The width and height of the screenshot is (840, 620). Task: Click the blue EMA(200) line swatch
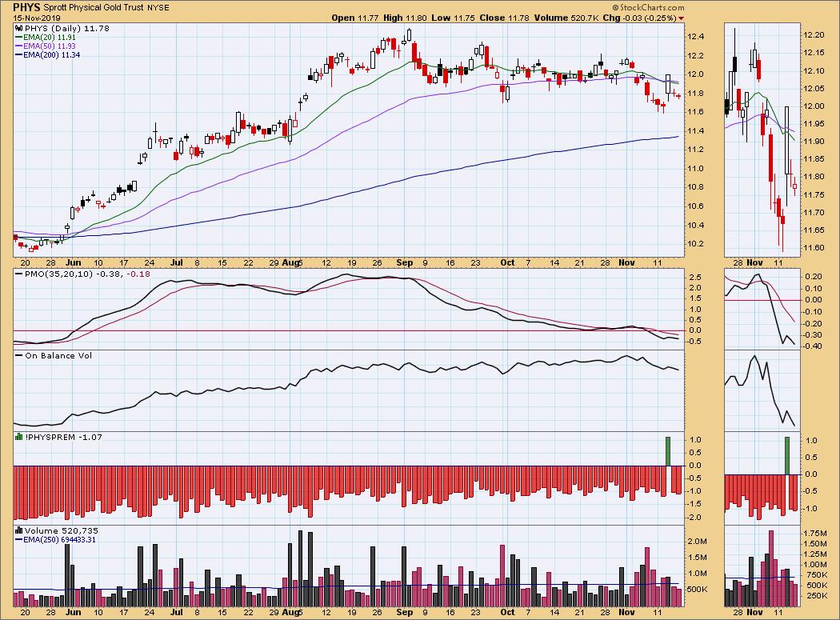[18, 55]
